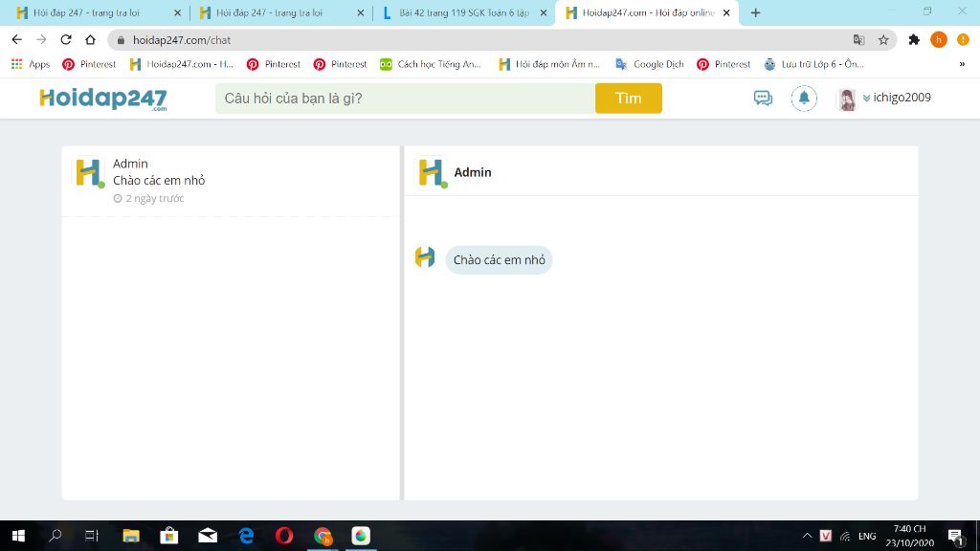Click the orange Chrome update alert icon
980x551 pixels.
[x=963, y=40]
